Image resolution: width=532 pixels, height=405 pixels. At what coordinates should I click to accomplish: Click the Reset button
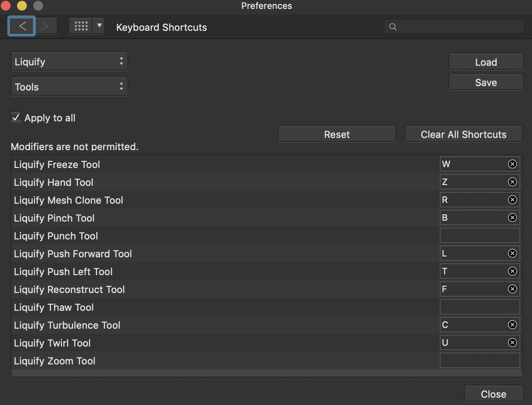pyautogui.click(x=337, y=134)
